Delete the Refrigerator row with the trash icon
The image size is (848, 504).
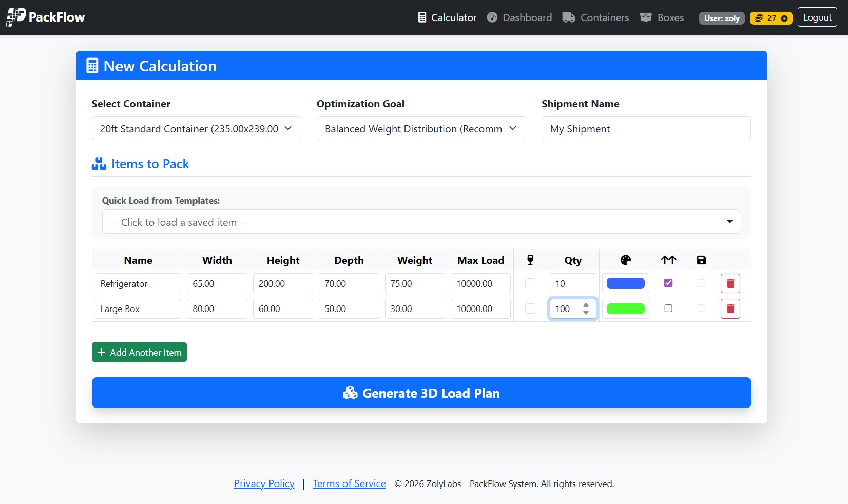click(x=730, y=283)
